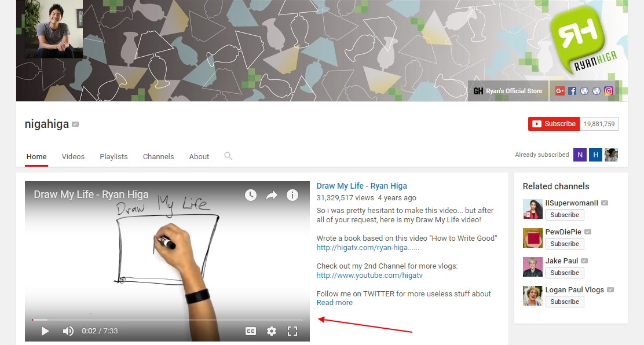Click the Watch Later clock icon

point(250,195)
